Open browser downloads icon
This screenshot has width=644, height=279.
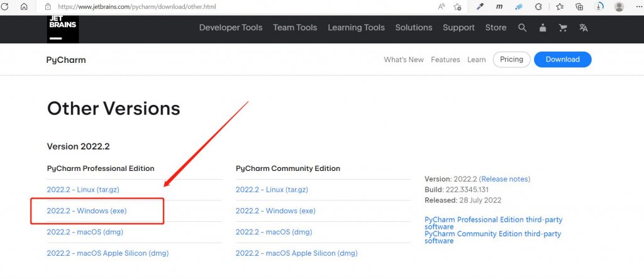point(599,6)
